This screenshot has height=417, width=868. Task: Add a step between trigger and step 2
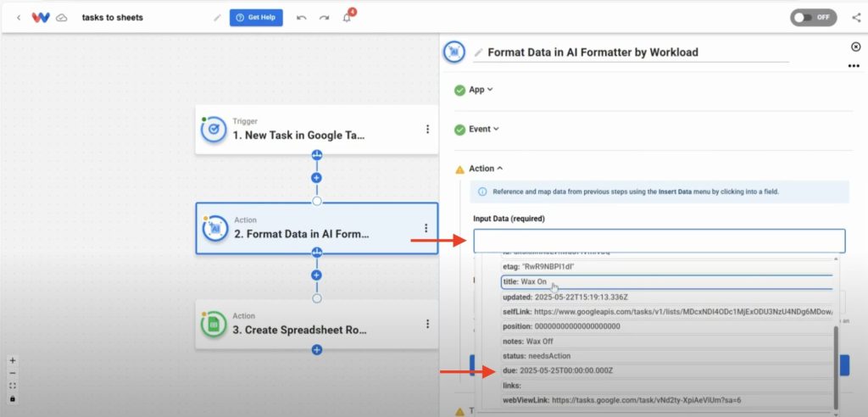(x=317, y=178)
